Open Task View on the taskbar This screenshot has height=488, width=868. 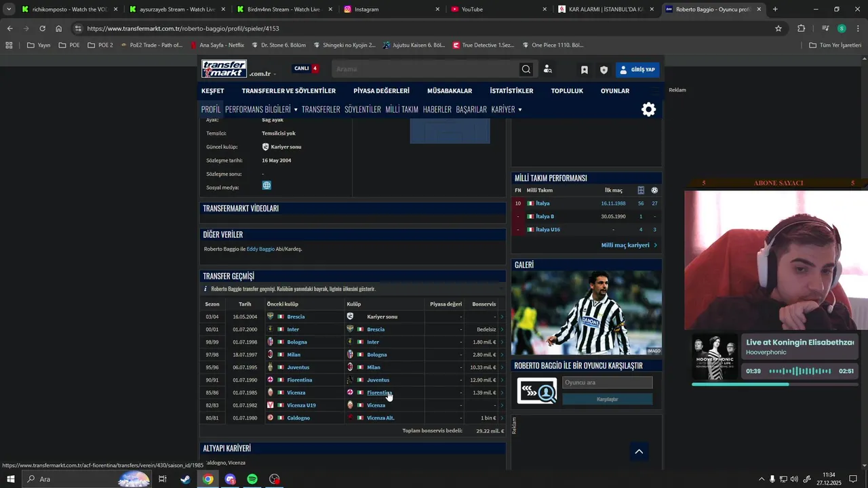tap(163, 479)
